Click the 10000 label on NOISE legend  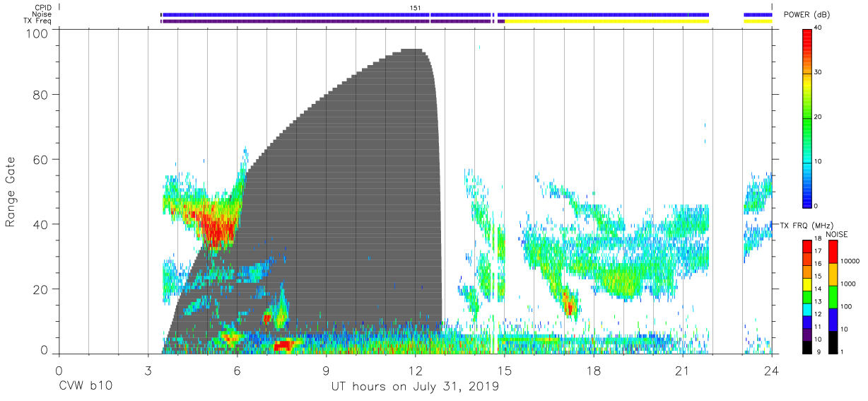tap(850, 261)
